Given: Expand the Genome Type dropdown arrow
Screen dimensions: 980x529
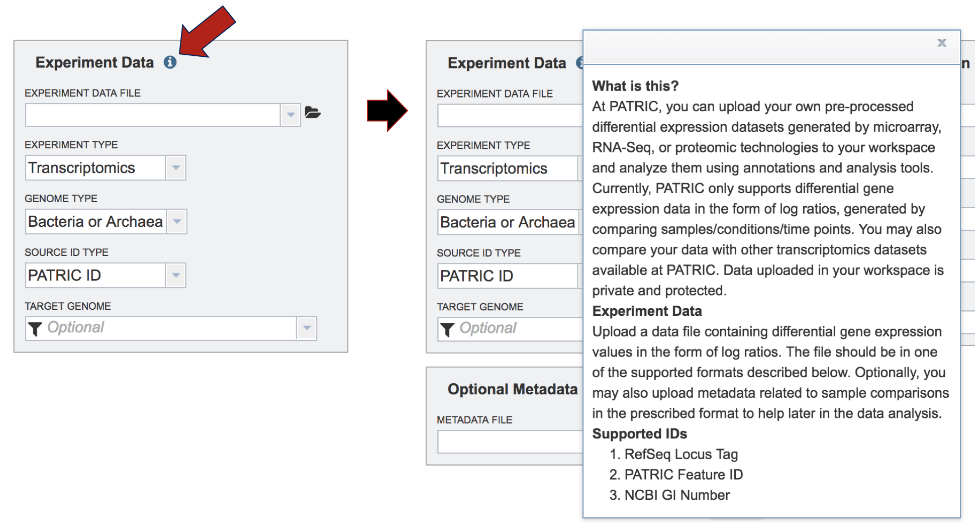Looking at the screenshot, I should 177,222.
